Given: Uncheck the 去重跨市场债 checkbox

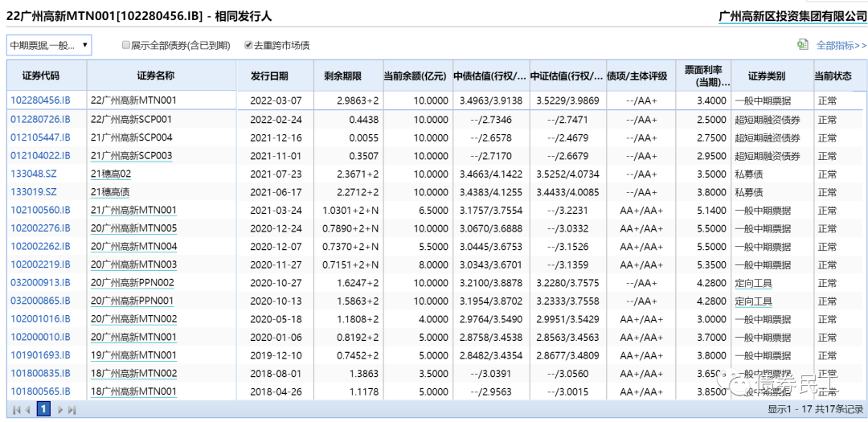Looking at the screenshot, I should coord(248,46).
